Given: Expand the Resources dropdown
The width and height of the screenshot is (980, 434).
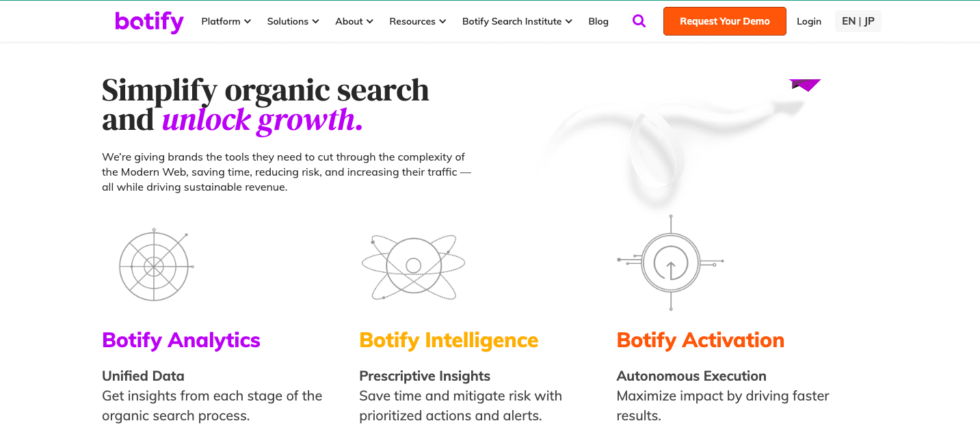Looking at the screenshot, I should coord(417,21).
